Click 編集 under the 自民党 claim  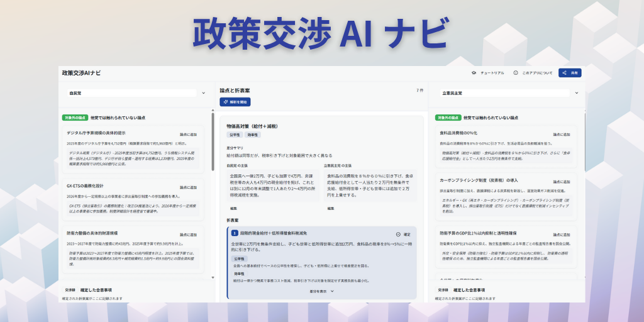pyautogui.click(x=233, y=208)
